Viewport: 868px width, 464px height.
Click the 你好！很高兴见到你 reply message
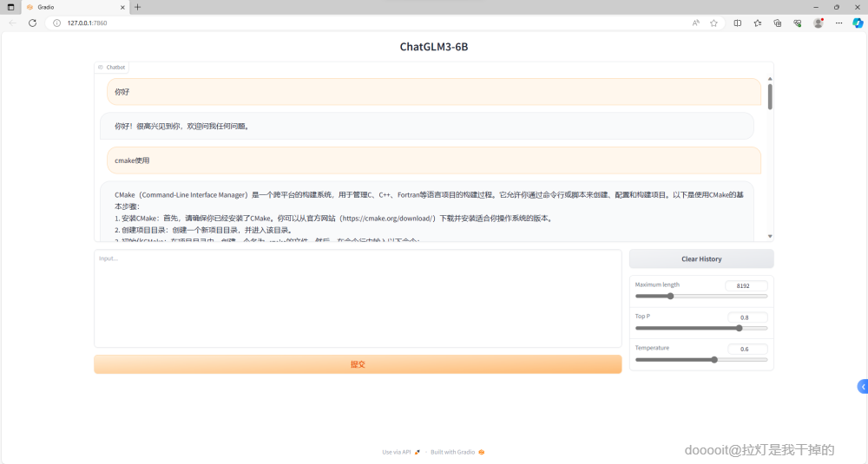[427, 126]
